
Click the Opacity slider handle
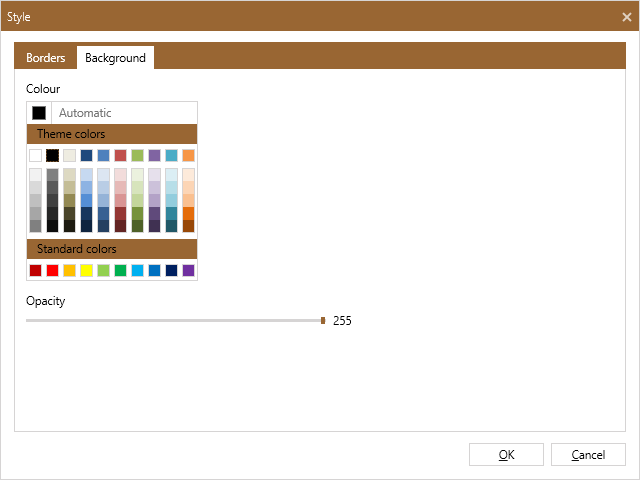click(x=323, y=320)
